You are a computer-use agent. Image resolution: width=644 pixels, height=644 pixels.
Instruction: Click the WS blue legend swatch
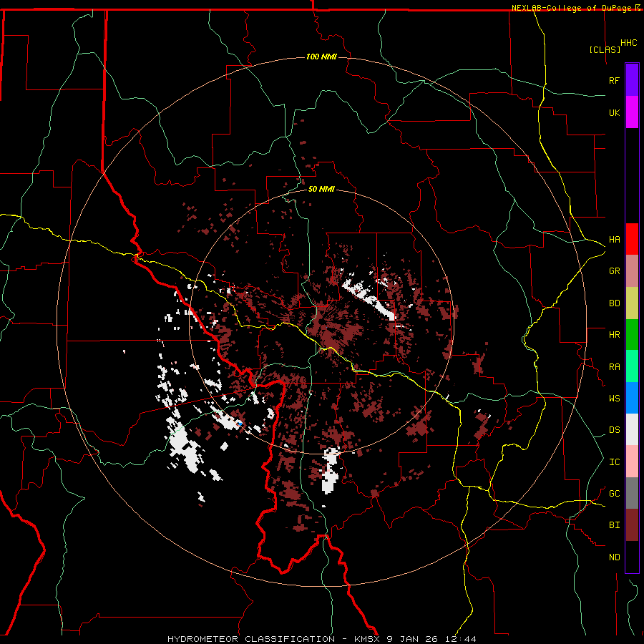pos(632,398)
